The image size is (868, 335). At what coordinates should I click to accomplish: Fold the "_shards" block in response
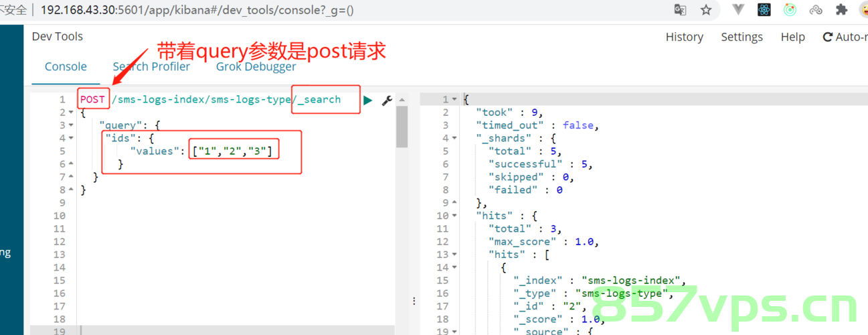point(454,138)
